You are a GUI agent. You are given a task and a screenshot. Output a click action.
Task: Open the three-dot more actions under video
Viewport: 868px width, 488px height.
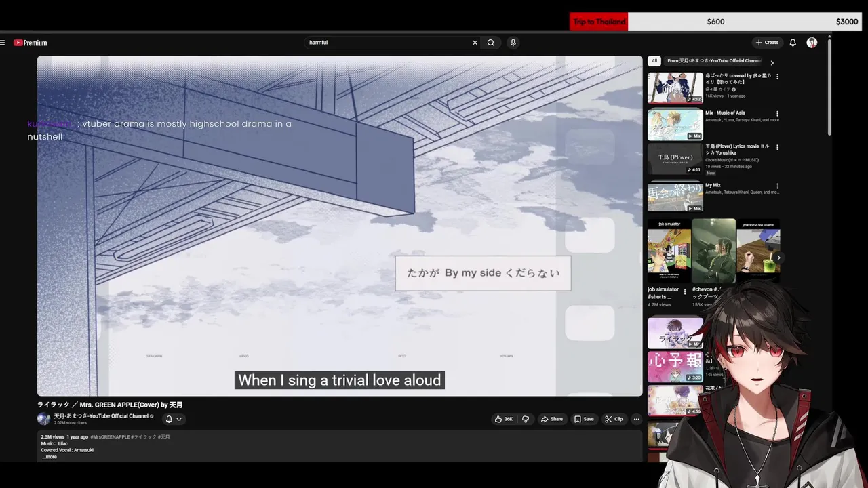point(636,419)
